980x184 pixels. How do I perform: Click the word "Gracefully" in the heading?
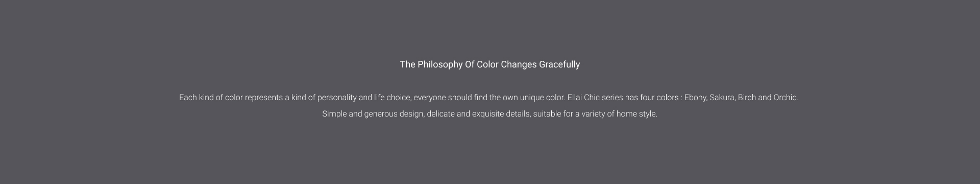point(559,64)
